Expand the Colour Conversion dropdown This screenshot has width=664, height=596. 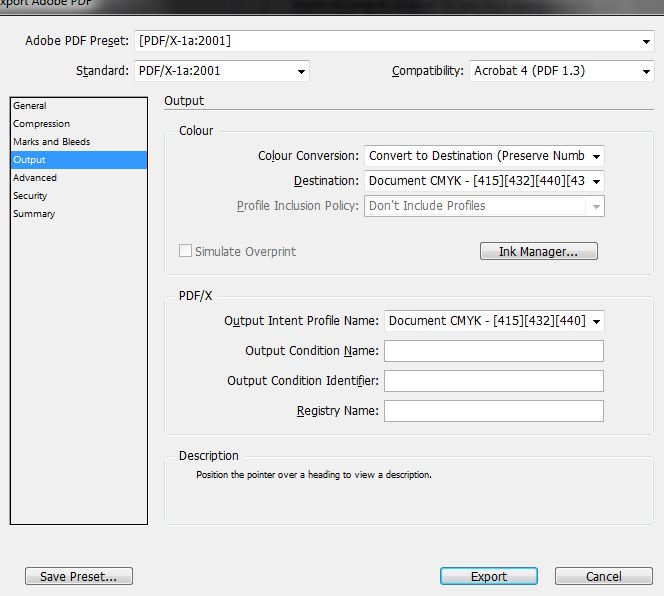click(484, 156)
